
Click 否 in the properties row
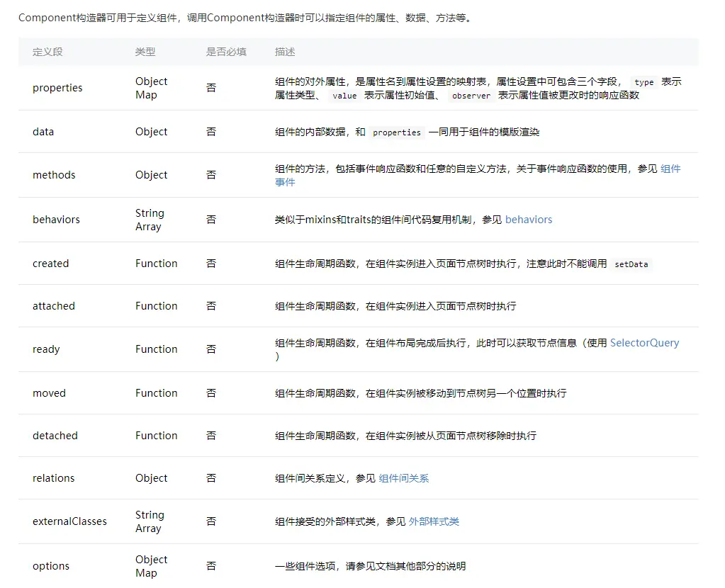pyautogui.click(x=211, y=88)
